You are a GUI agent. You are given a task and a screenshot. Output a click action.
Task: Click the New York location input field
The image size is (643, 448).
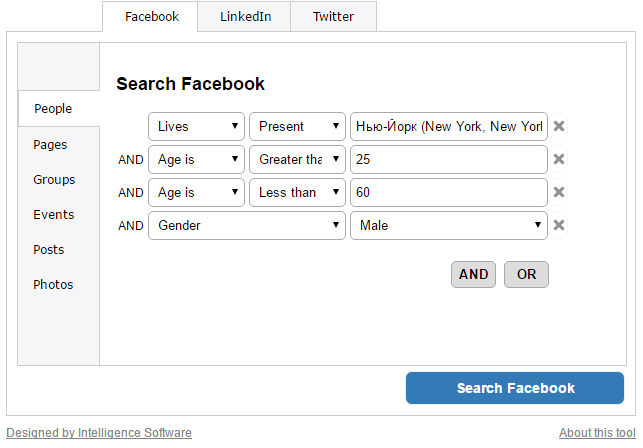coord(449,126)
